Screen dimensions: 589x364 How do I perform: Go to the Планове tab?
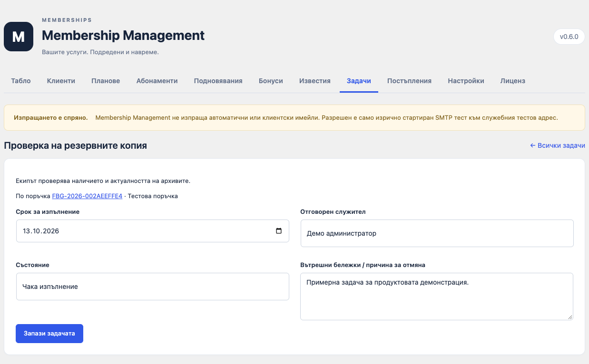click(106, 81)
